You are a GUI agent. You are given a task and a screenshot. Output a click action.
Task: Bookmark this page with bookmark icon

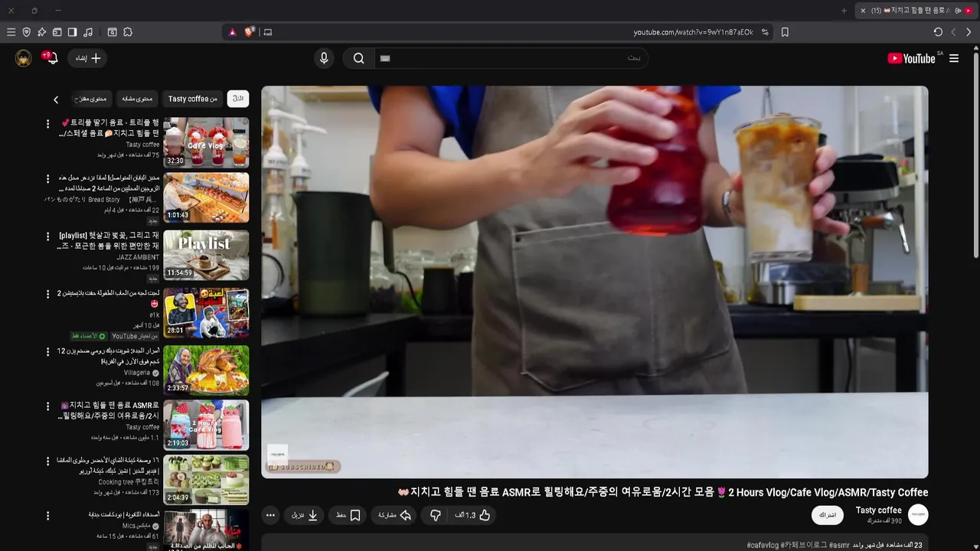(x=785, y=32)
